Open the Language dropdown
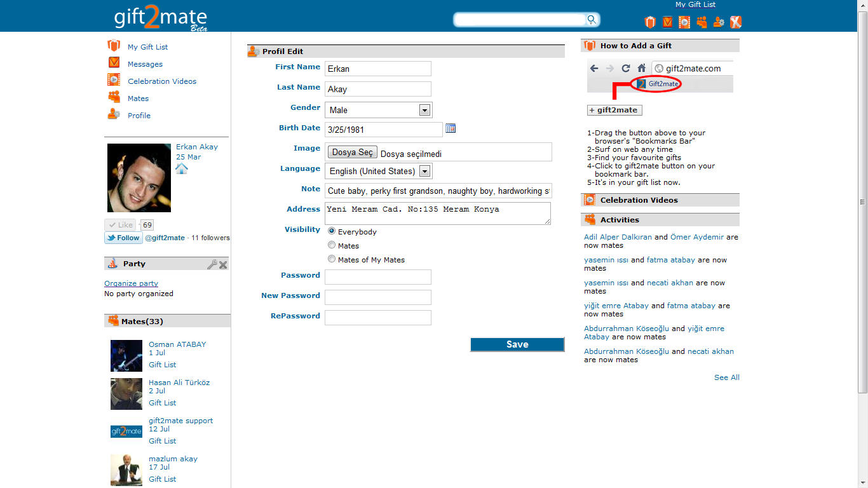This screenshot has height=488, width=868. (x=379, y=171)
